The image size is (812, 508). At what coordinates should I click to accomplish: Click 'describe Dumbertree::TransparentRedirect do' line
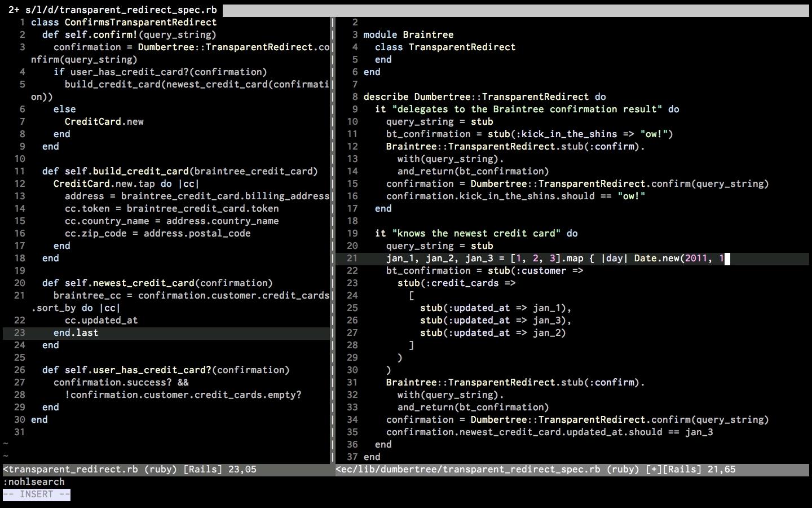point(485,97)
